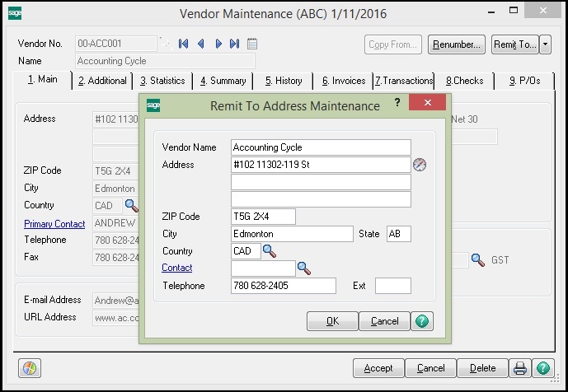Viewport: 568px width, 392px height.
Task: Open tax schedule lookup magnifier near GST
Action: coord(478,260)
